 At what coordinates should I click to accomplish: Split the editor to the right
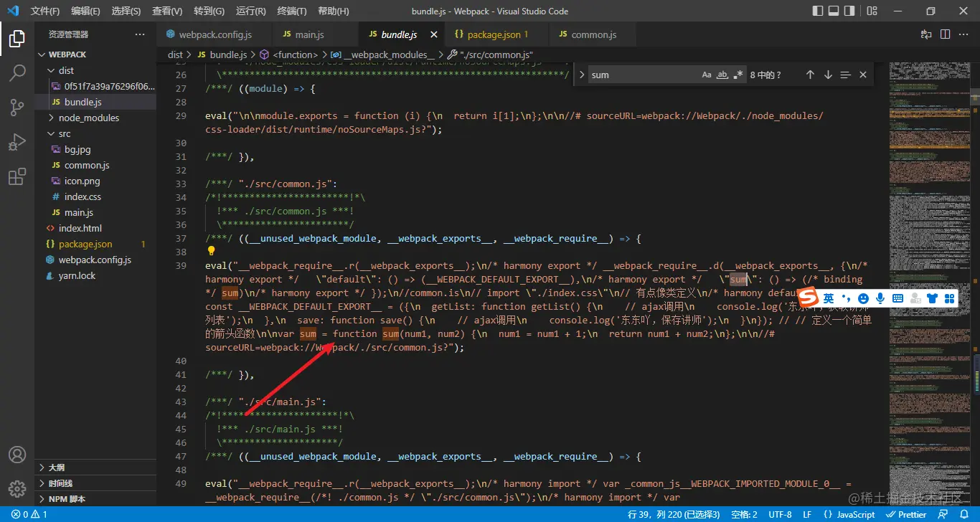[945, 34]
